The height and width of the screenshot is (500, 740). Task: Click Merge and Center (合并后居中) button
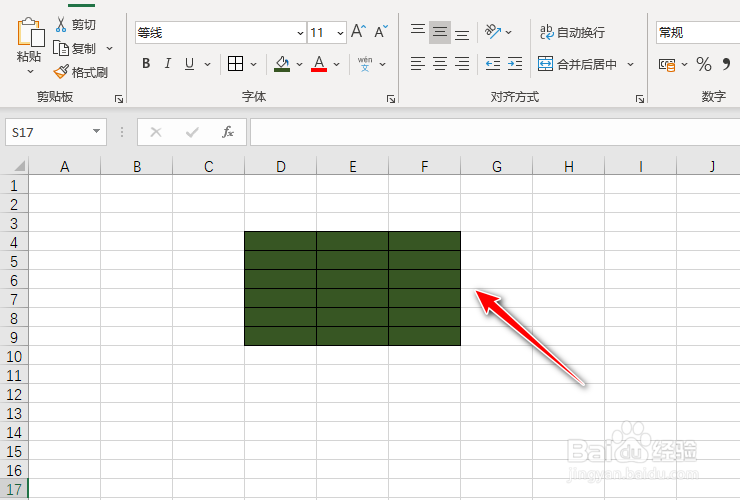pos(578,64)
